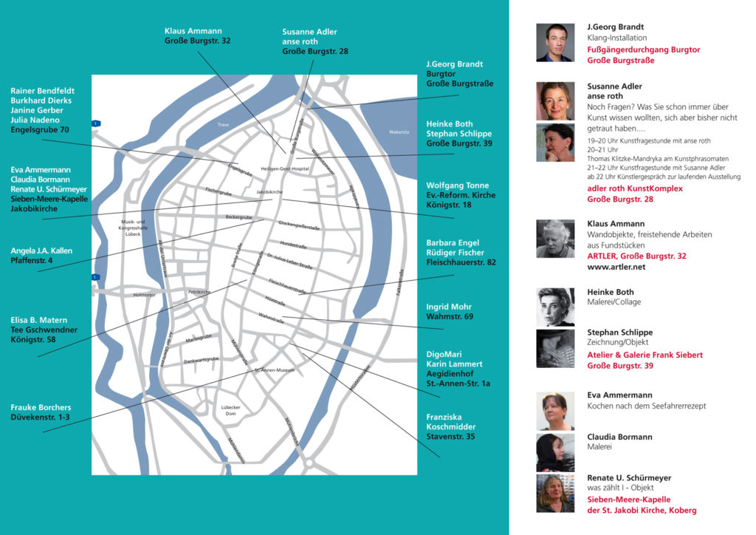Select the red 'adler roth KunstKomplex' venue

[x=635, y=188]
